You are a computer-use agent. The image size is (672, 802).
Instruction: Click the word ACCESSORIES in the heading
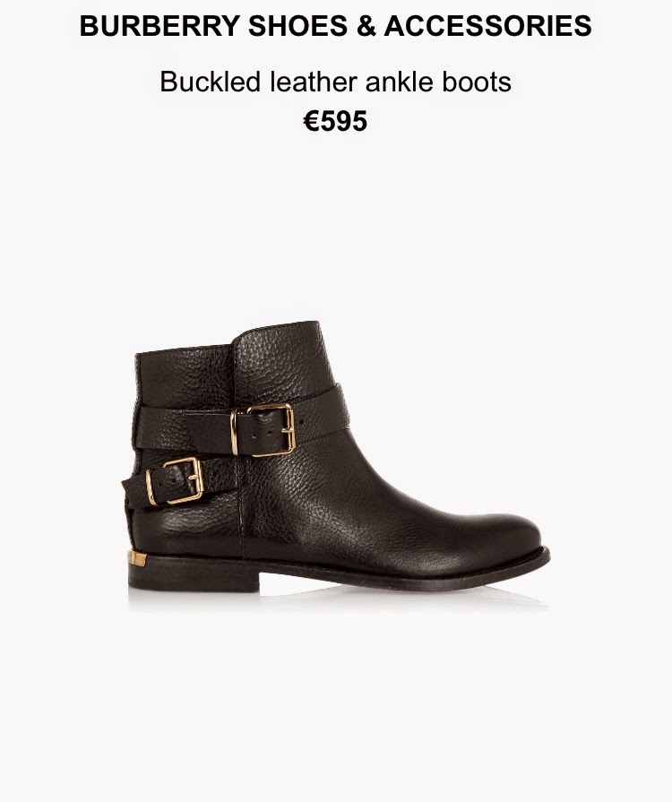pos(488,26)
